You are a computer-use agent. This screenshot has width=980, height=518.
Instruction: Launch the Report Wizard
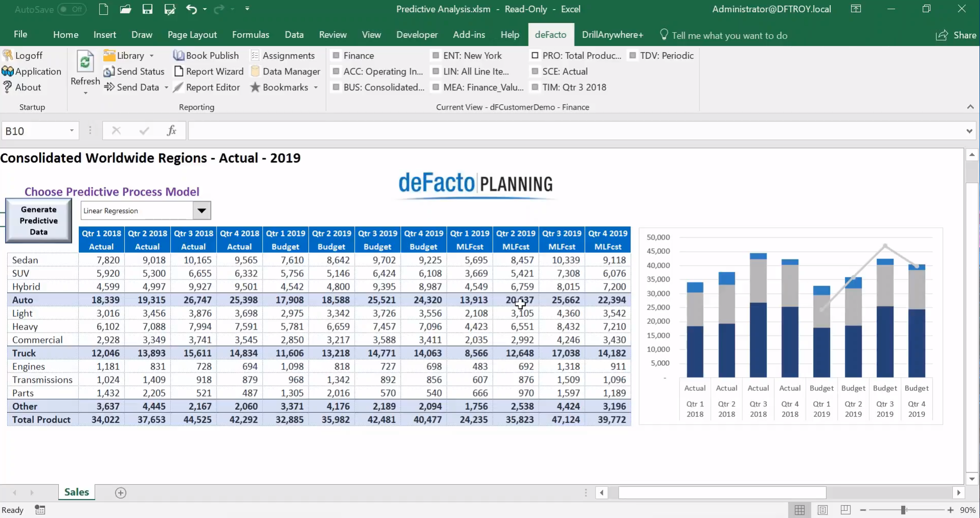pos(209,72)
